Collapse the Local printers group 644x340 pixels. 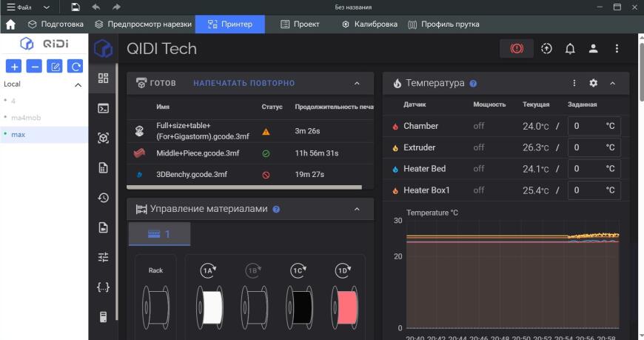(78, 84)
